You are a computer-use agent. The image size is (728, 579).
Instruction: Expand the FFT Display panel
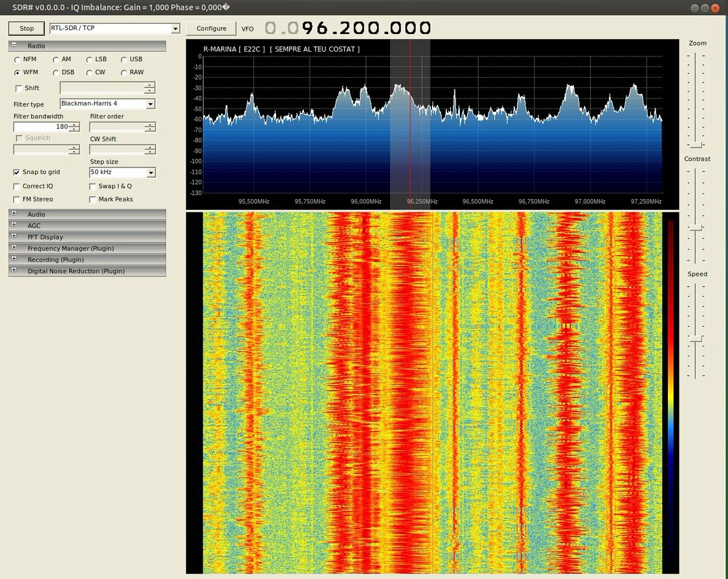click(x=14, y=237)
